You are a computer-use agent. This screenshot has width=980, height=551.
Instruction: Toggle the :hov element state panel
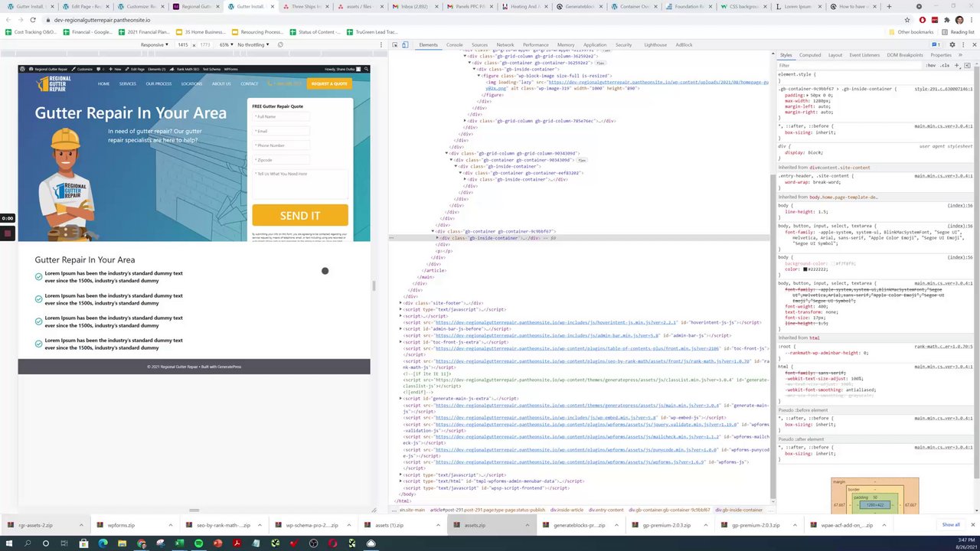[930, 66]
